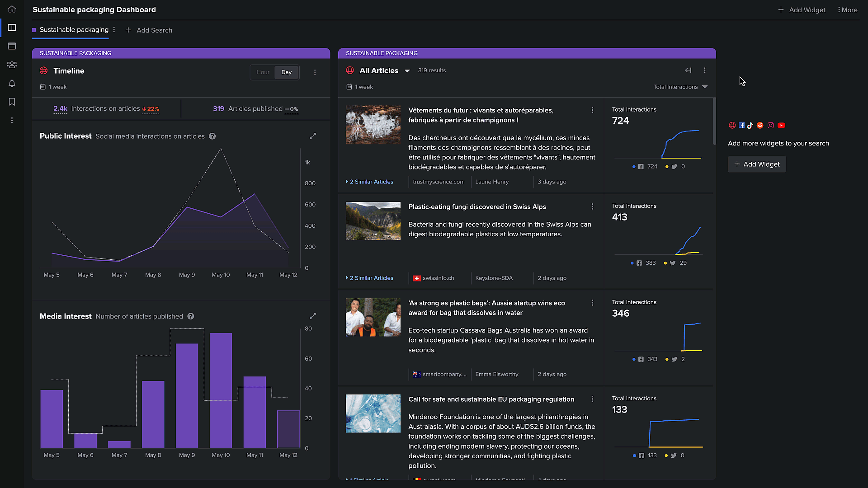
Task: Open options for Vêtements du futur article
Action: click(592, 110)
